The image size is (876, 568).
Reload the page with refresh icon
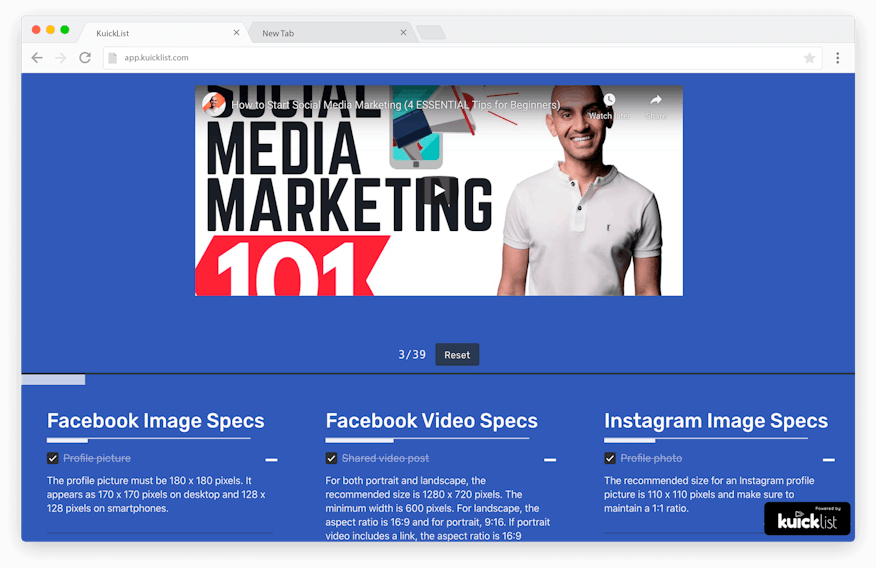pos(85,58)
